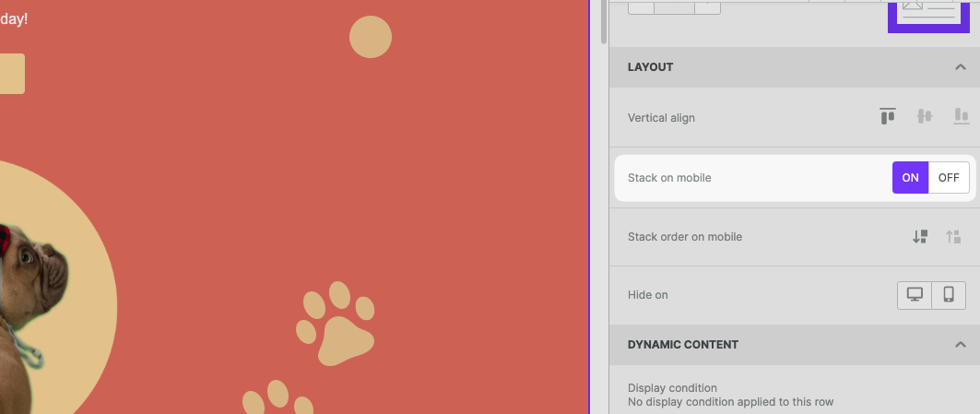Screen dimensions: 980x414
Task: Choose reversed stack order on mobile
Action: pos(953,237)
